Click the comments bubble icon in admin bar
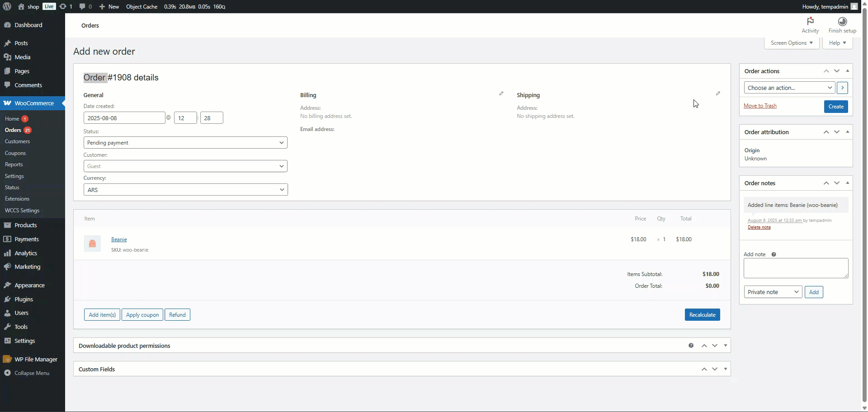 [82, 6]
